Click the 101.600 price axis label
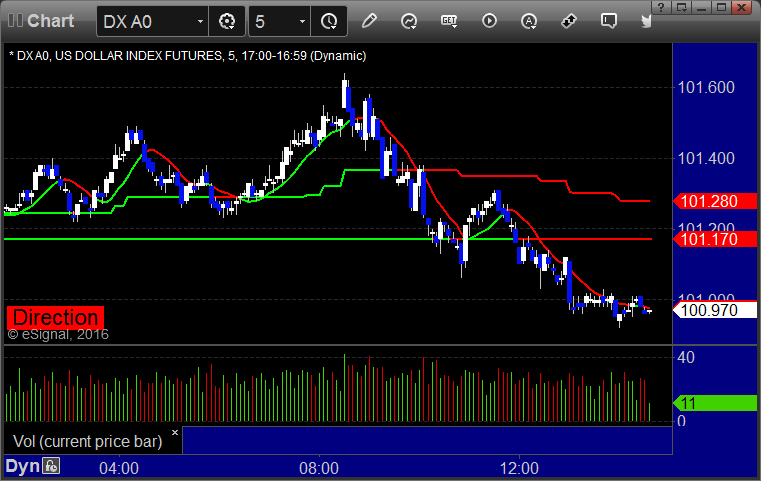Screen dimensions: 761x481 (x=706, y=87)
